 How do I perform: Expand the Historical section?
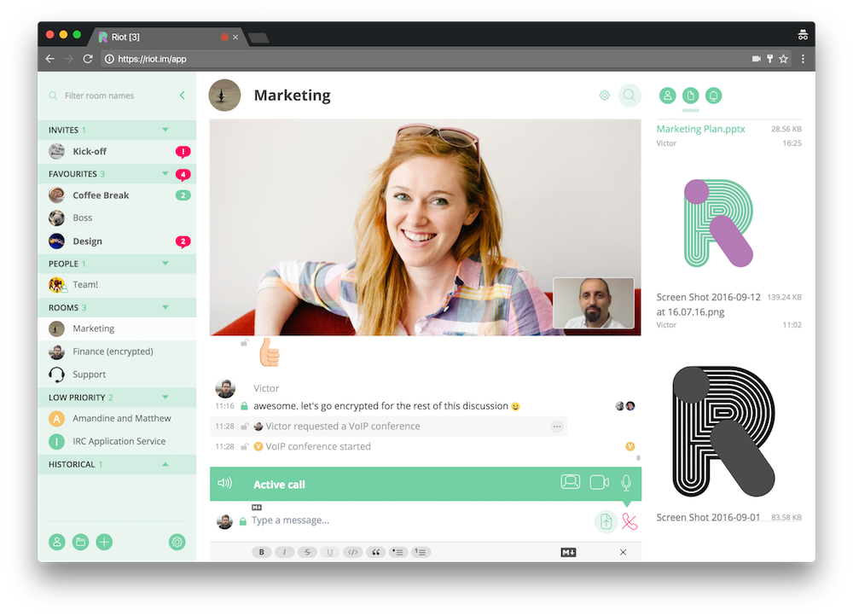(165, 464)
